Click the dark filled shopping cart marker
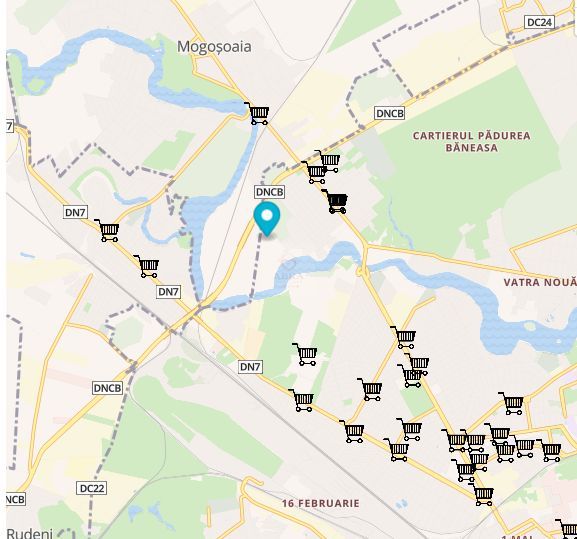The height and width of the screenshot is (539, 577). click(x=335, y=202)
